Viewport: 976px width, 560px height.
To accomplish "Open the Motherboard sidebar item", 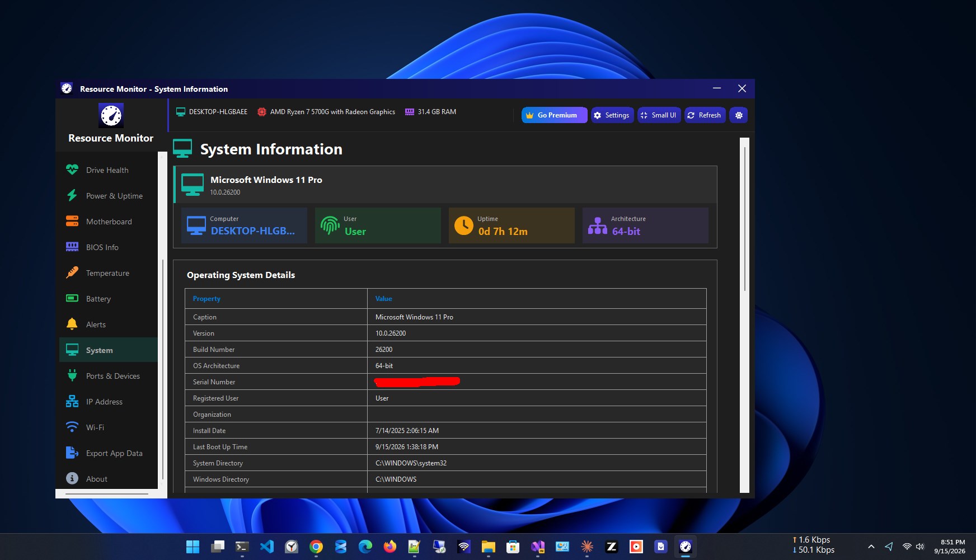I will (x=109, y=222).
